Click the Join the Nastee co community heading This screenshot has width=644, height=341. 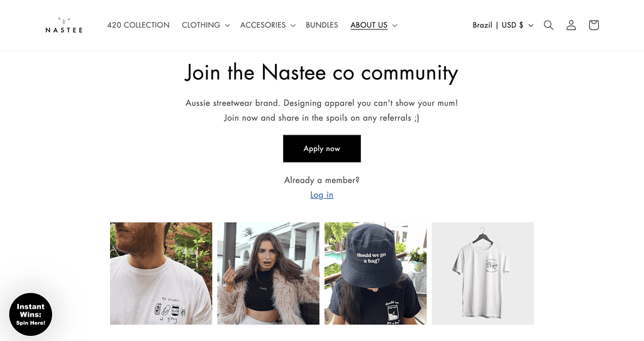tap(321, 73)
